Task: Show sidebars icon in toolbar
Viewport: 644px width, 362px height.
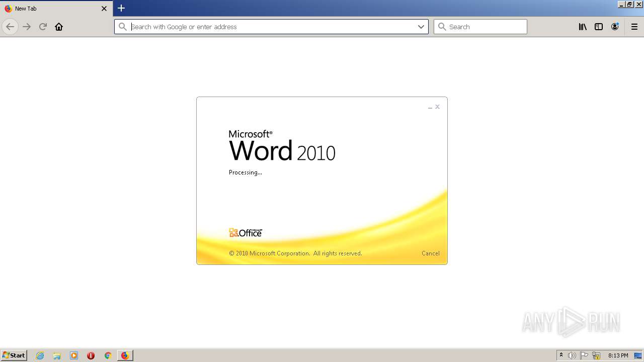Action: click(x=599, y=27)
